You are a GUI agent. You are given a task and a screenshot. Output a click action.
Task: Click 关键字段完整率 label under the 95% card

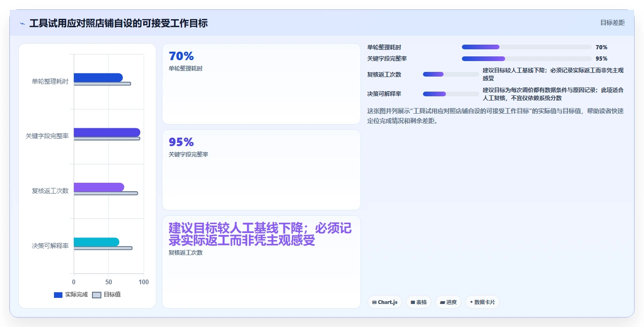point(188,155)
